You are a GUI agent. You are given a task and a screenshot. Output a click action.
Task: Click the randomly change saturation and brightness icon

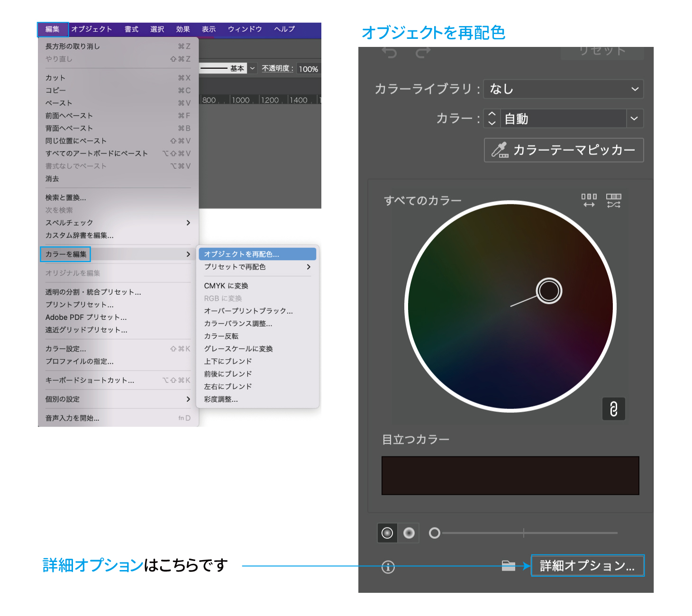[614, 200]
